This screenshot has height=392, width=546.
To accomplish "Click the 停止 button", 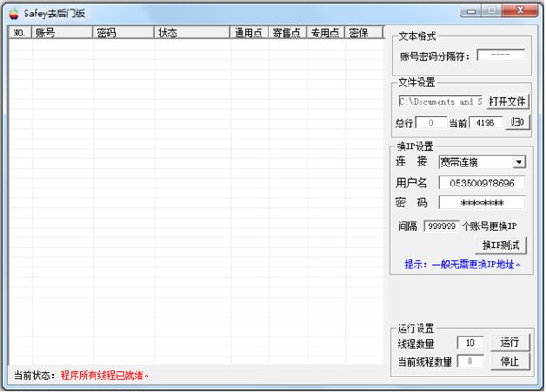I will pos(510,361).
